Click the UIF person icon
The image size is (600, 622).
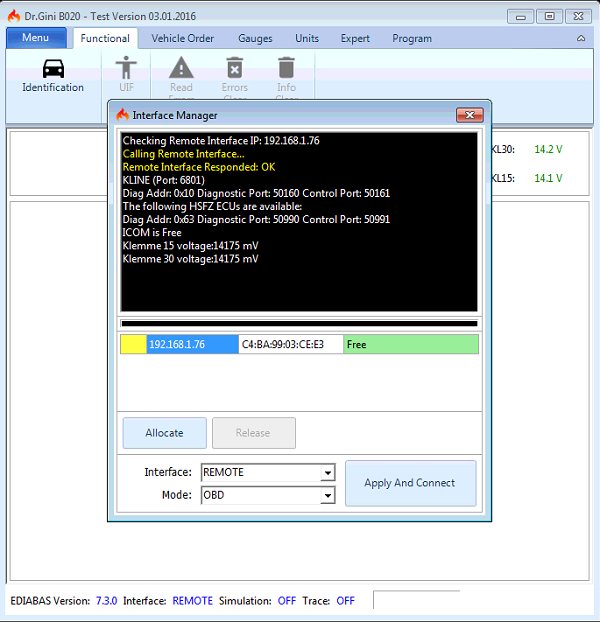(x=126, y=68)
